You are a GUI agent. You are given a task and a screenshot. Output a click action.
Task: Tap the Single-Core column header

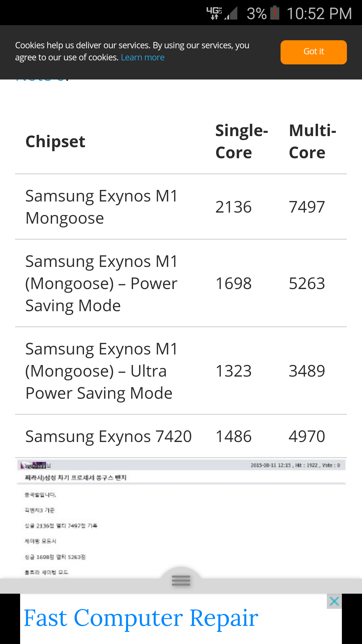pyautogui.click(x=242, y=142)
